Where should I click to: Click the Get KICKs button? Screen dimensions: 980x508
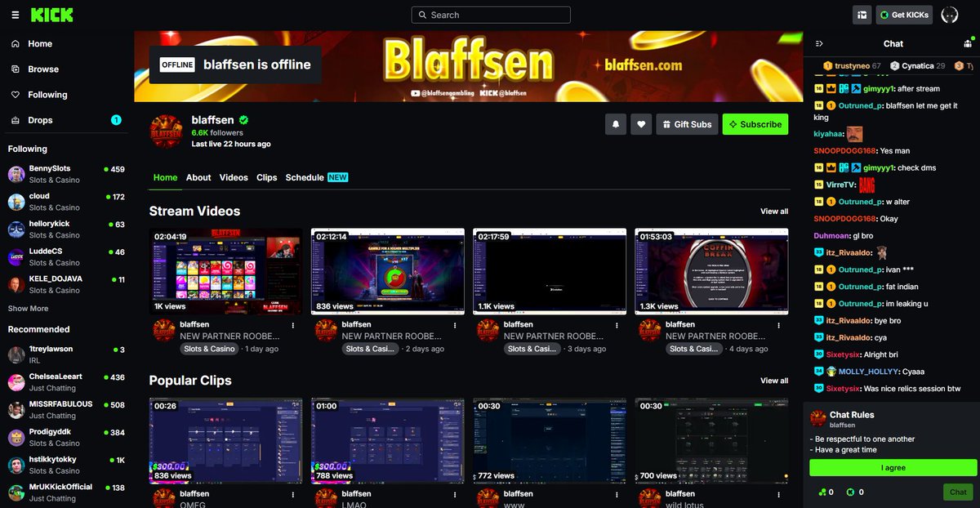pos(904,15)
